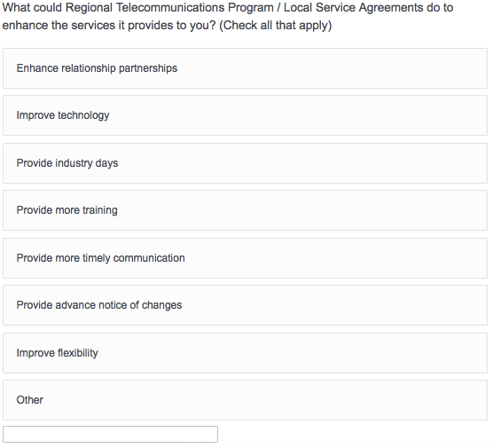
Task: Click the 'Provide industry days' label text
Action: point(67,163)
